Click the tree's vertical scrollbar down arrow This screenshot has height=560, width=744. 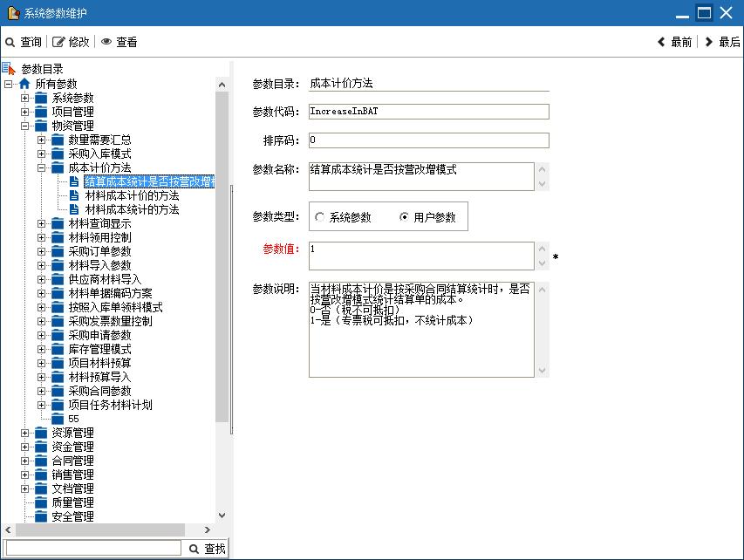(x=222, y=516)
